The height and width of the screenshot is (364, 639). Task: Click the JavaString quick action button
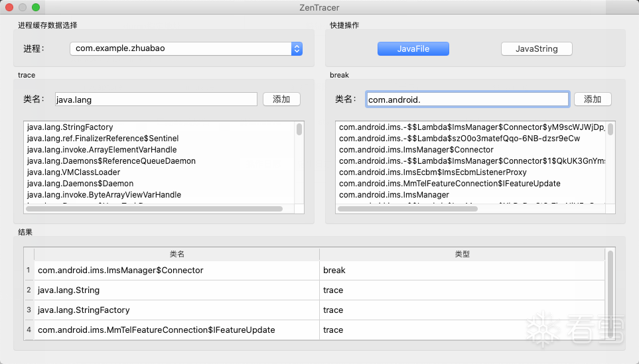[536, 48]
